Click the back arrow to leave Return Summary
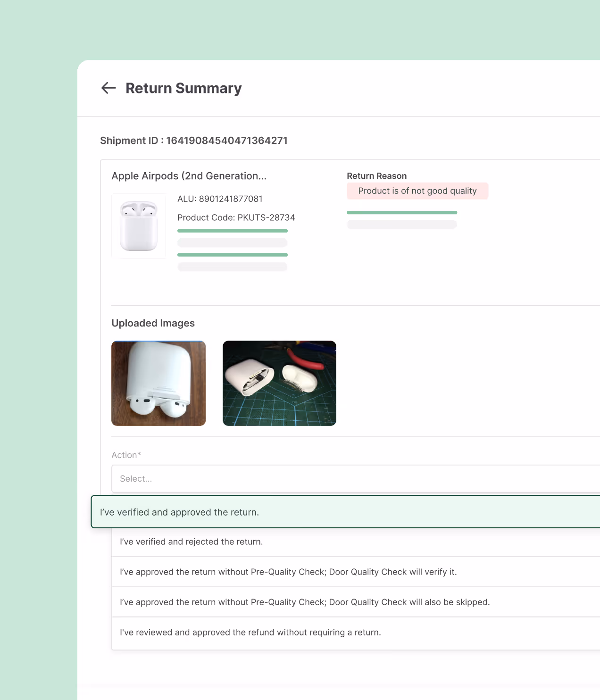 pyautogui.click(x=108, y=88)
